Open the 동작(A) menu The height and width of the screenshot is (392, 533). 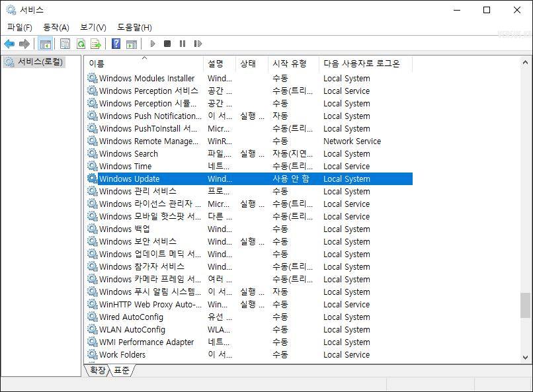coord(56,27)
